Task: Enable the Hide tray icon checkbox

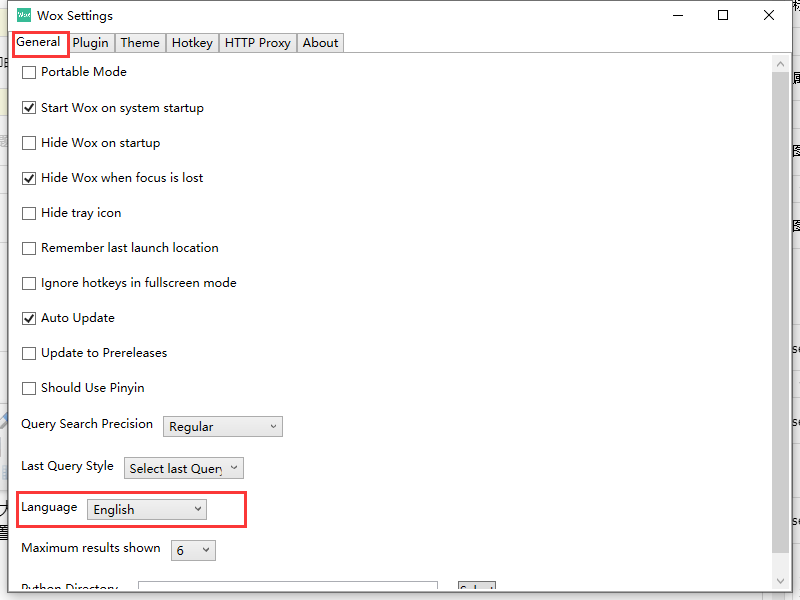Action: tap(29, 213)
